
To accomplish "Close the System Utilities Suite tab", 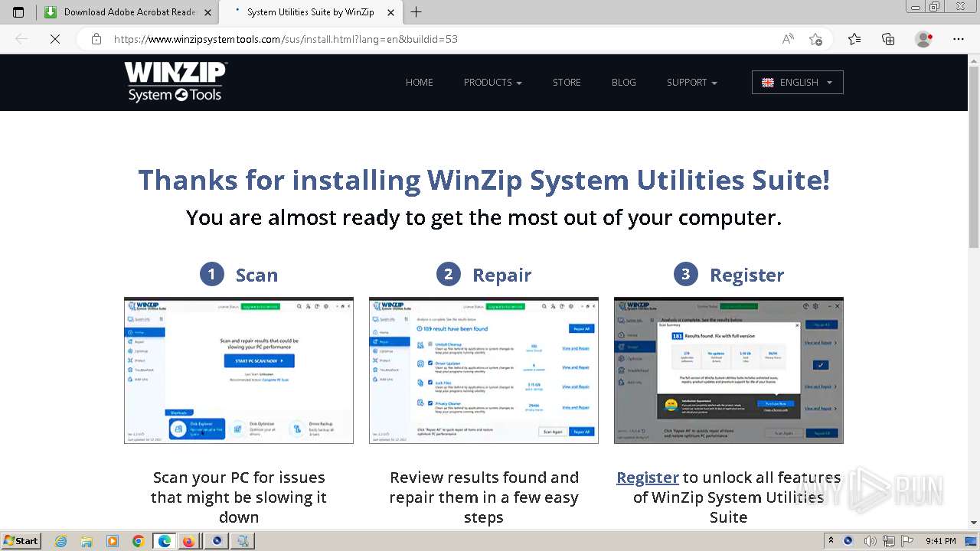I will click(390, 12).
